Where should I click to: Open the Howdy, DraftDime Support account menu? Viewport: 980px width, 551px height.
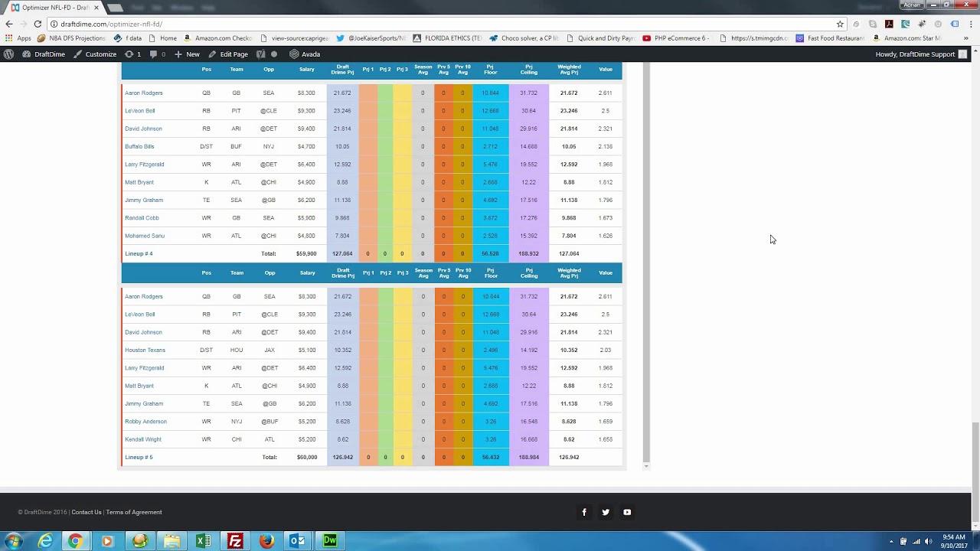point(921,54)
